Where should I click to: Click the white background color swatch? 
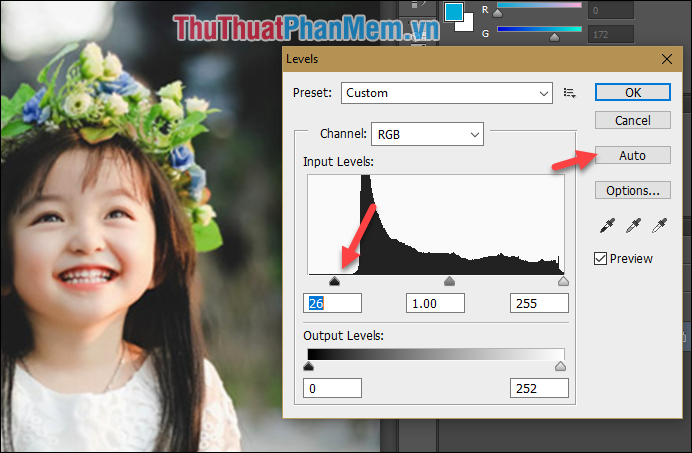(x=467, y=24)
